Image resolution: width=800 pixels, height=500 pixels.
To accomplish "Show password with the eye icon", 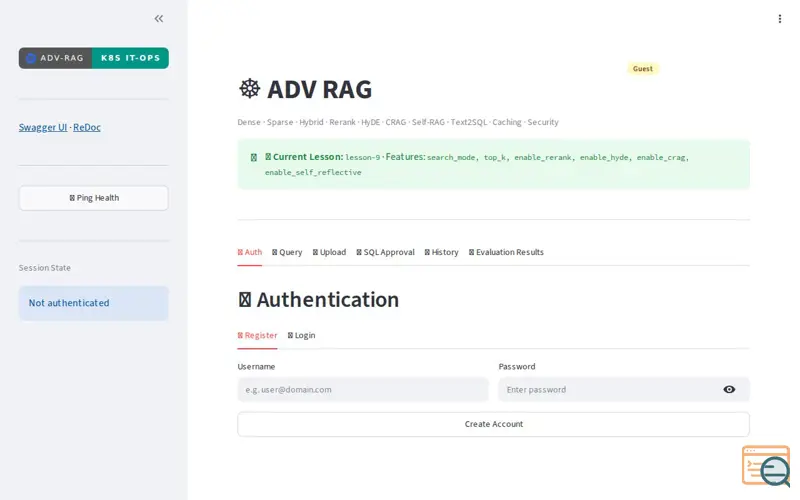I will click(729, 389).
